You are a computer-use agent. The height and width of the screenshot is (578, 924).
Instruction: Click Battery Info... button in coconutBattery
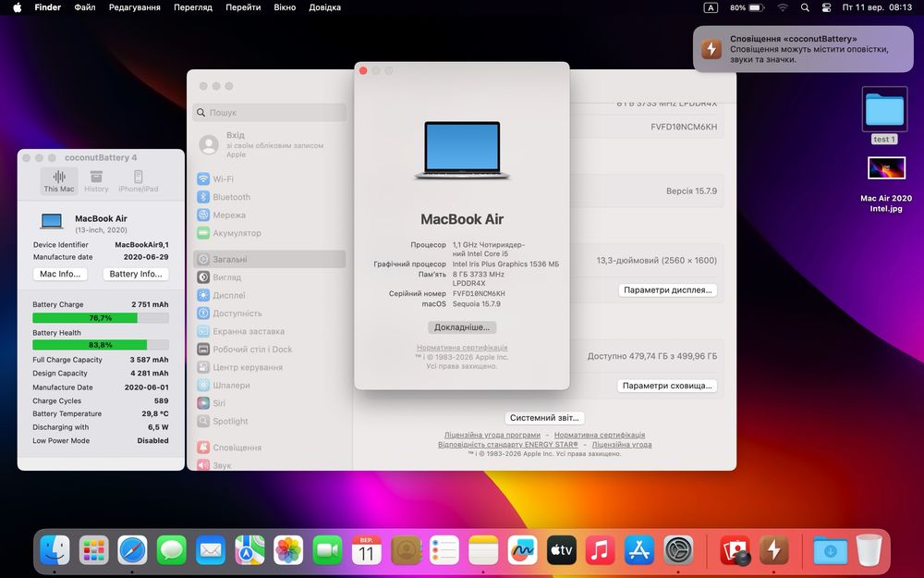pyautogui.click(x=136, y=274)
